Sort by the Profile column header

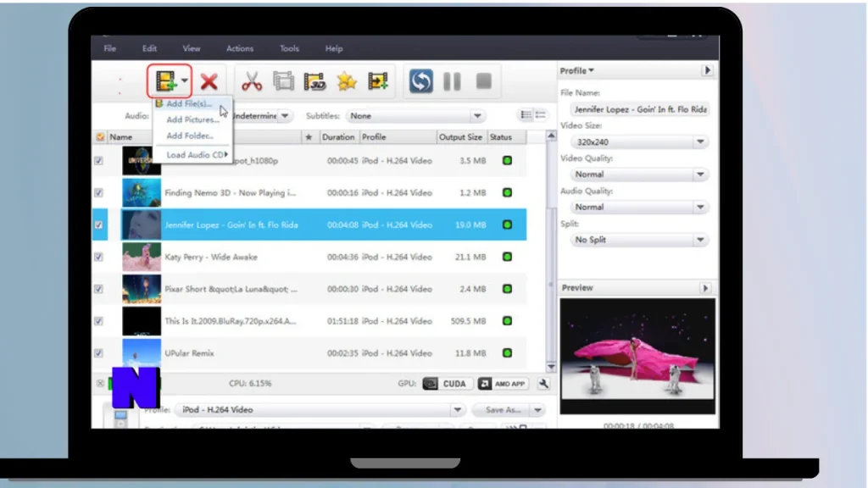[398, 136]
